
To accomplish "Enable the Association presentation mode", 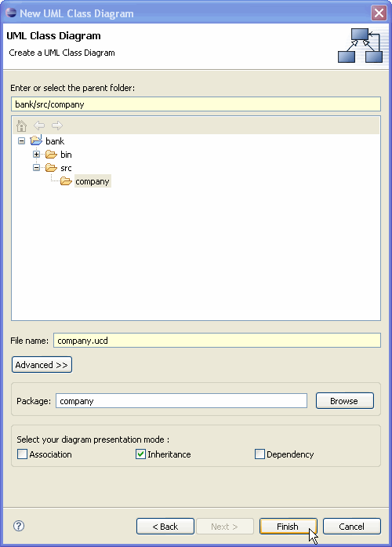I will pos(22,454).
